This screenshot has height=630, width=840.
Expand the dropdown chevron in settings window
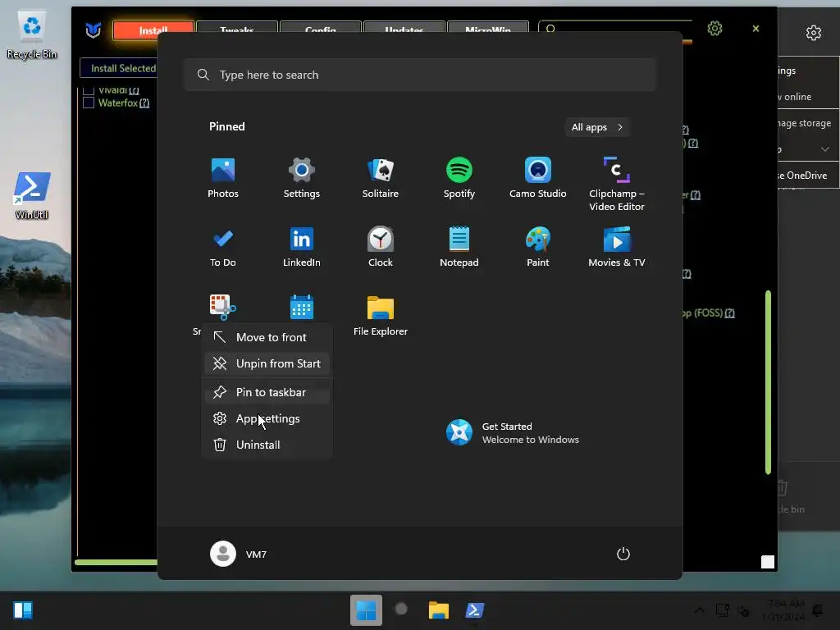pos(825,149)
